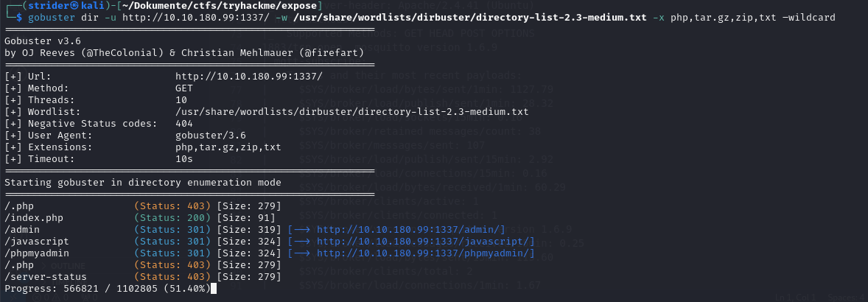Open the /admin/ redirect URL link
Screen dimensions: 868x302
click(x=411, y=230)
